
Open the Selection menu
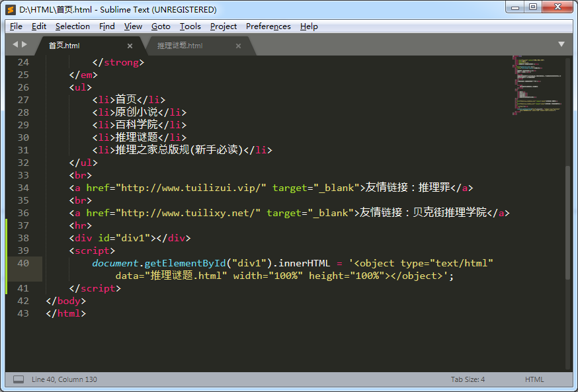pyautogui.click(x=73, y=26)
